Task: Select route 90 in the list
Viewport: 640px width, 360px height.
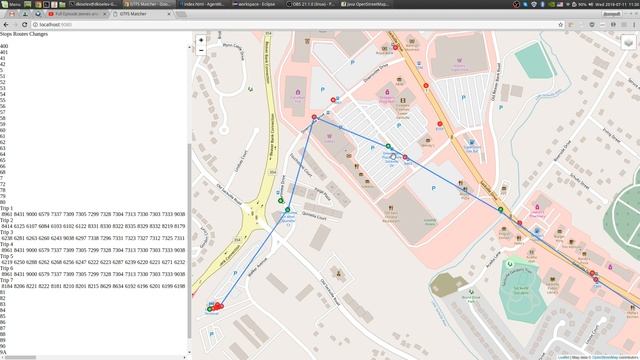Action: [3, 346]
